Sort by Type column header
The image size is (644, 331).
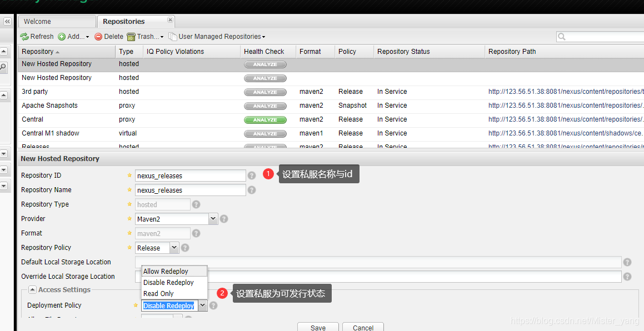point(129,51)
